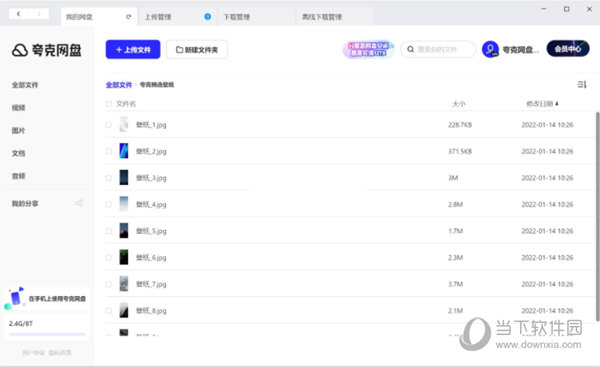Viewport: 600px width, 367px height.
Task: Click the promotional banner badge
Action: pyautogui.click(x=368, y=49)
